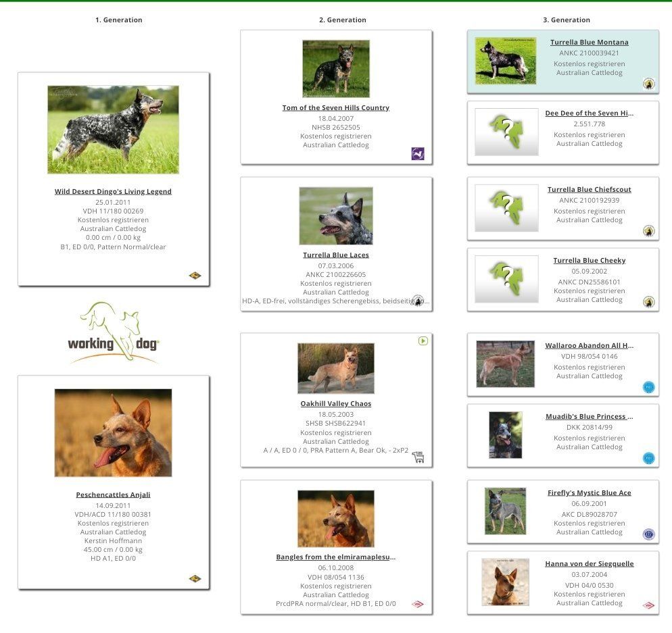Screen dimensions: 672x633
Task: Click placeholder image on Turrella Blue Chiefscout card
Action: pos(506,208)
